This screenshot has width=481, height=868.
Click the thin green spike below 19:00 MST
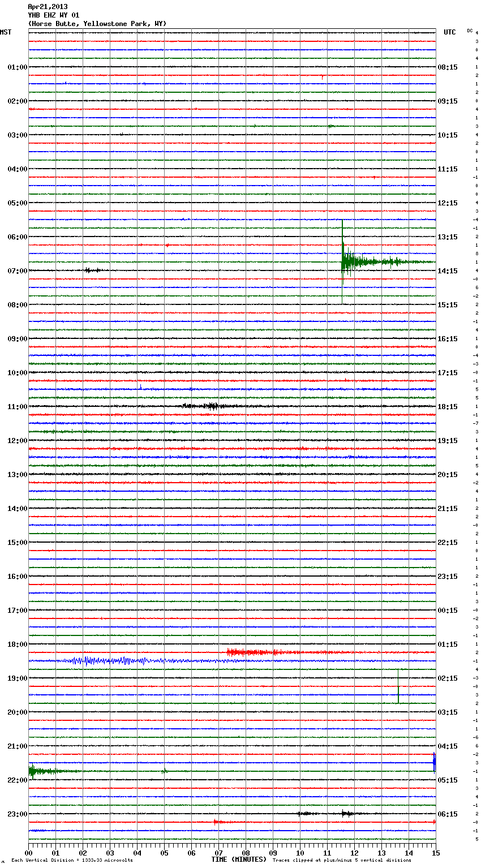coord(398,686)
